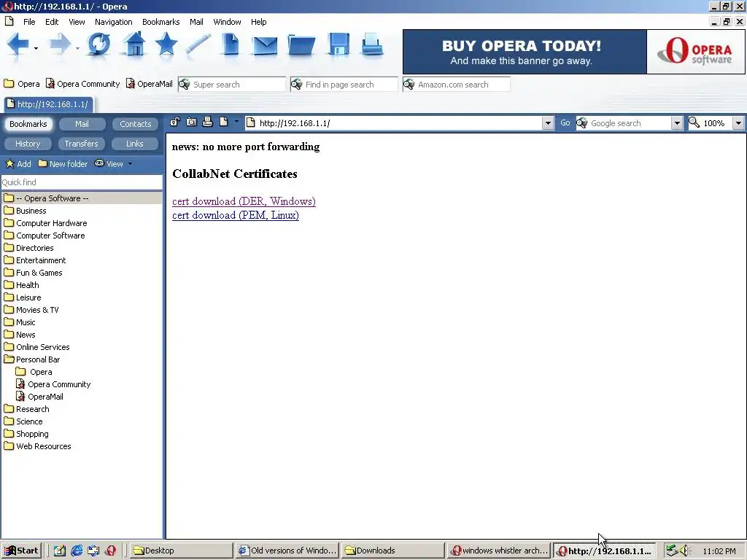
Task: Open the File menu
Action: coord(29,22)
